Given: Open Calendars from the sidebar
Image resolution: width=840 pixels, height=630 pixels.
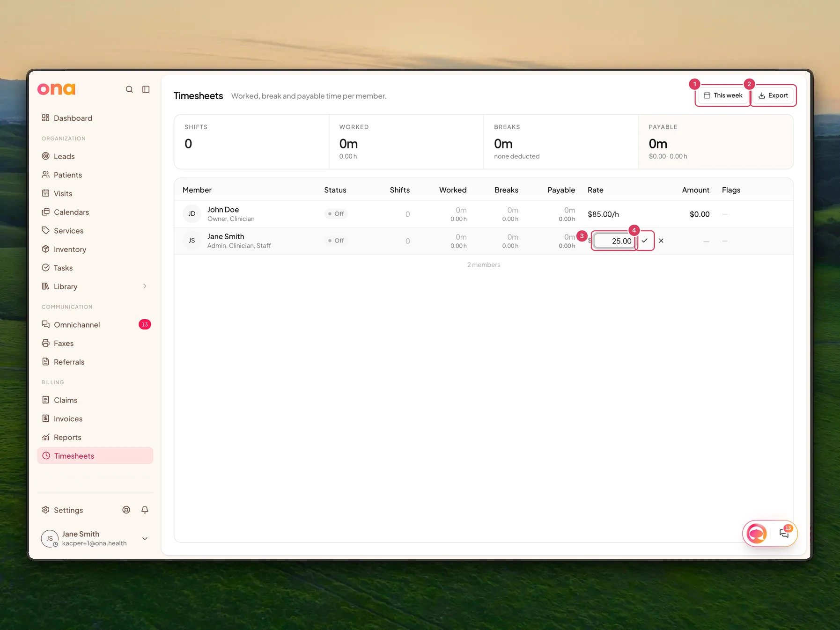Looking at the screenshot, I should coord(95,212).
